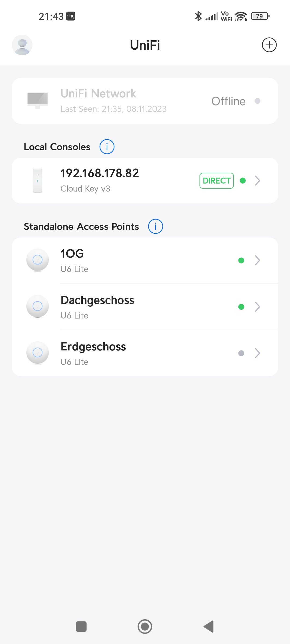Select the Dachgeschoss U6 Lite entry
290x644 pixels.
coord(145,307)
